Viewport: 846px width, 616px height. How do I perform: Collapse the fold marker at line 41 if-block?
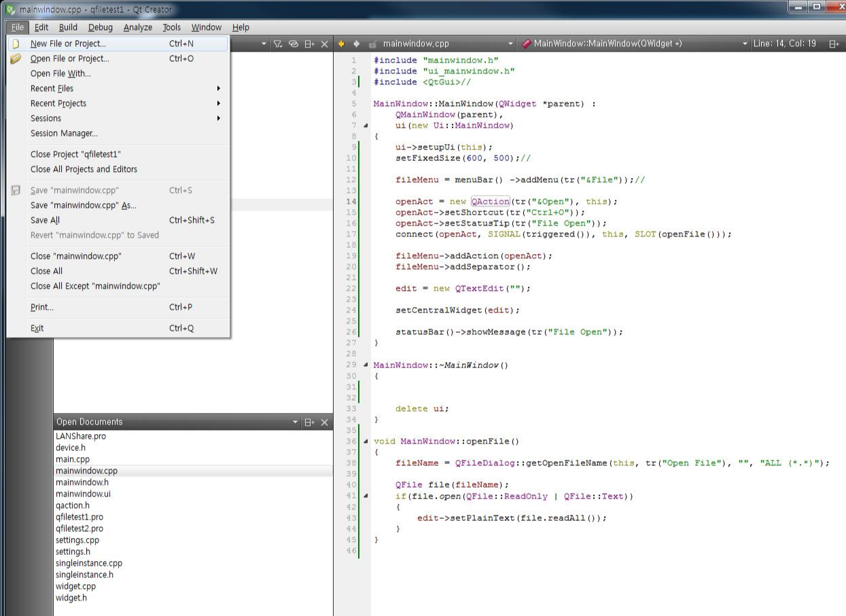[x=366, y=496]
